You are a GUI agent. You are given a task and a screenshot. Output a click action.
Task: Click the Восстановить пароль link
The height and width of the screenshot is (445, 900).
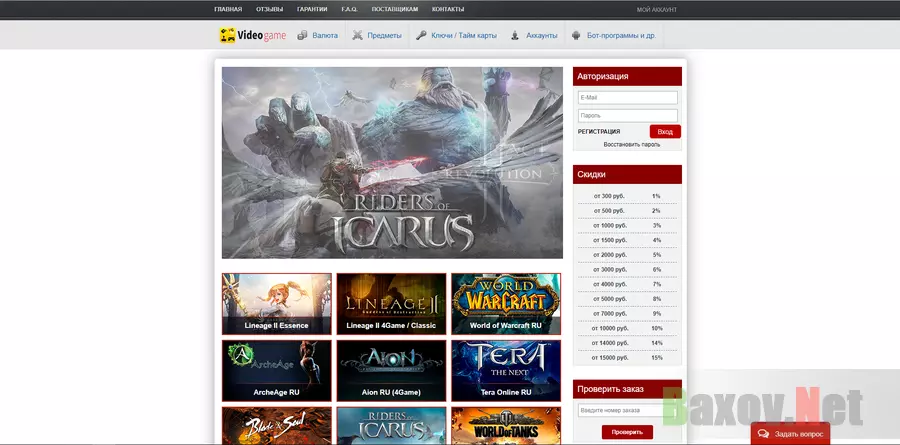[631, 145]
